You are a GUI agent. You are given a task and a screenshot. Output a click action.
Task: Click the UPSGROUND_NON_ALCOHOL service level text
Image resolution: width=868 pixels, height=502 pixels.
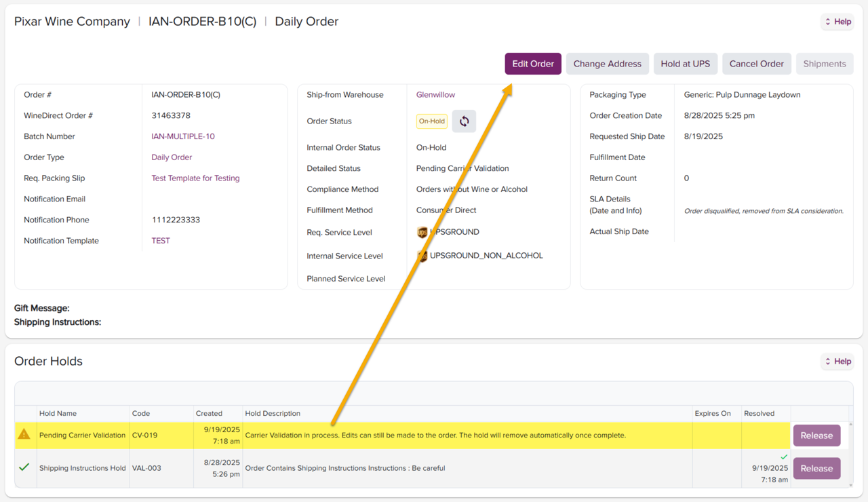(x=486, y=256)
